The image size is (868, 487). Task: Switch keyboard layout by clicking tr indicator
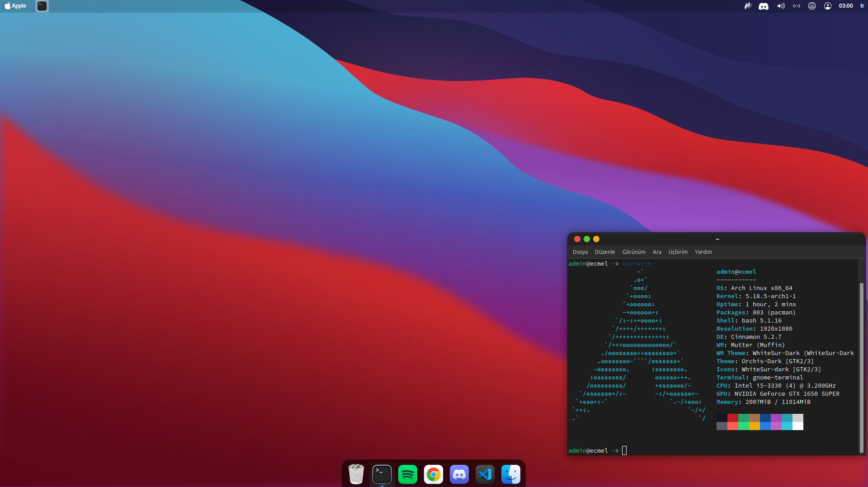tap(863, 6)
